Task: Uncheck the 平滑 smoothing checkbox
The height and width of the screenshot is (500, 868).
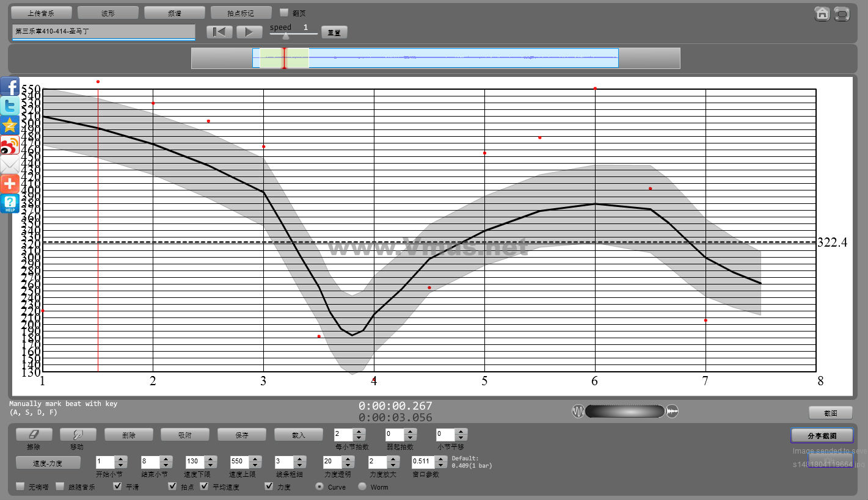Action: point(118,487)
